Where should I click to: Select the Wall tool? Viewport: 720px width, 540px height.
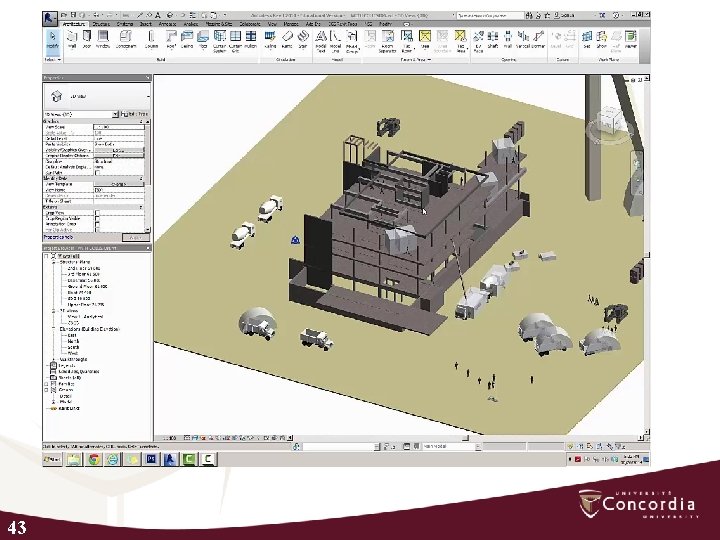pyautogui.click(x=72, y=39)
